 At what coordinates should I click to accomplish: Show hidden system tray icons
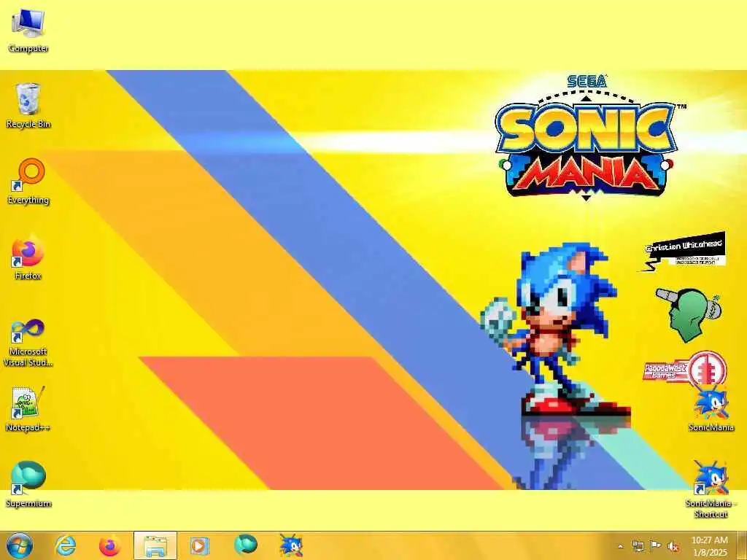point(620,547)
